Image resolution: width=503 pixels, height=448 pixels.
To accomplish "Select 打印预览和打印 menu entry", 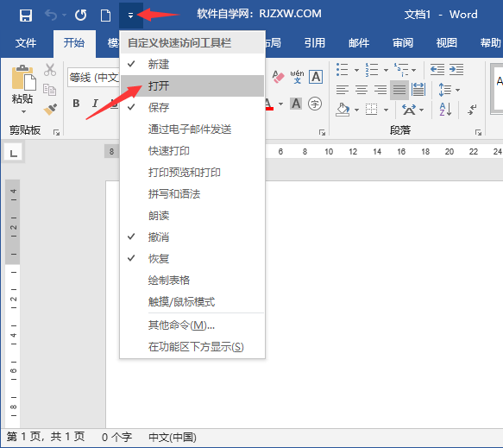I will tap(192, 173).
